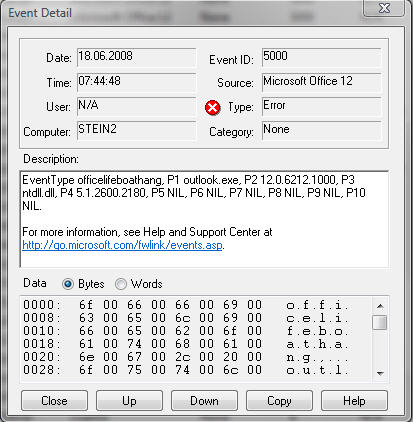Click the Date field showing 18.06.2008

[137, 58]
